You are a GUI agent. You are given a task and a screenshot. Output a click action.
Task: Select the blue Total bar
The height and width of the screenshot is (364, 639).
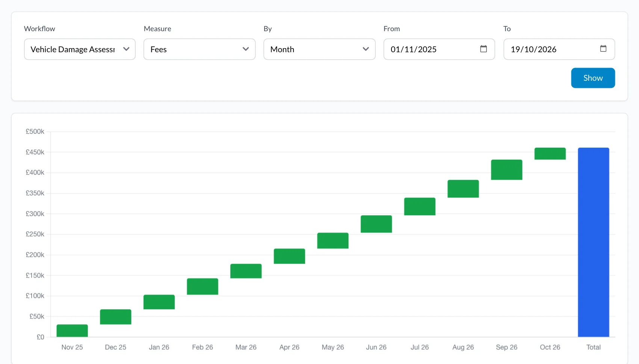tap(594, 242)
